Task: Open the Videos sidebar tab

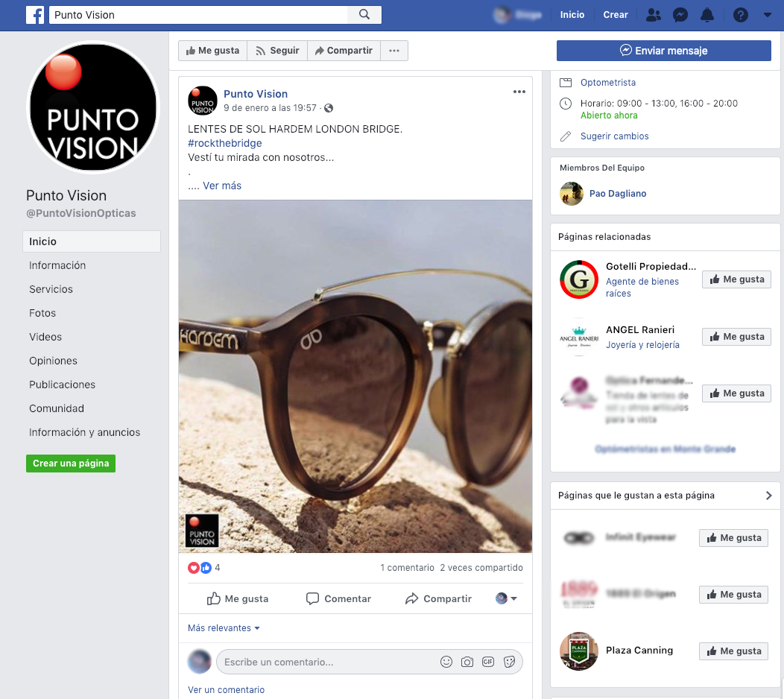Action: 45,337
